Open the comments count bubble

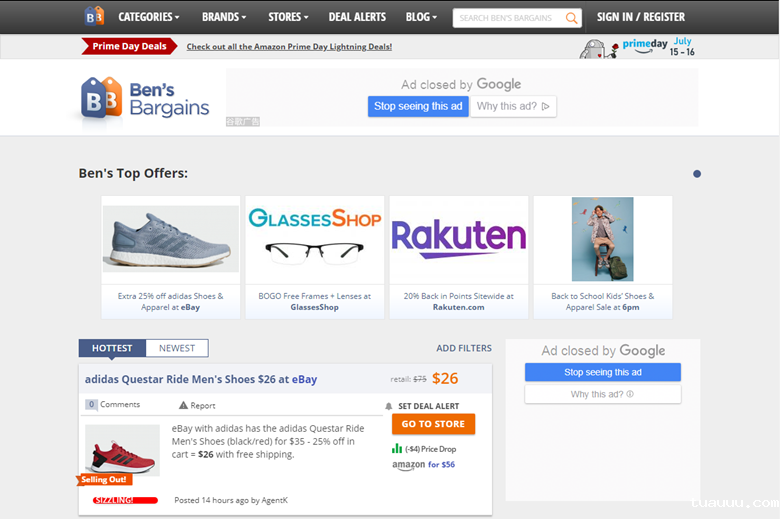click(x=91, y=405)
